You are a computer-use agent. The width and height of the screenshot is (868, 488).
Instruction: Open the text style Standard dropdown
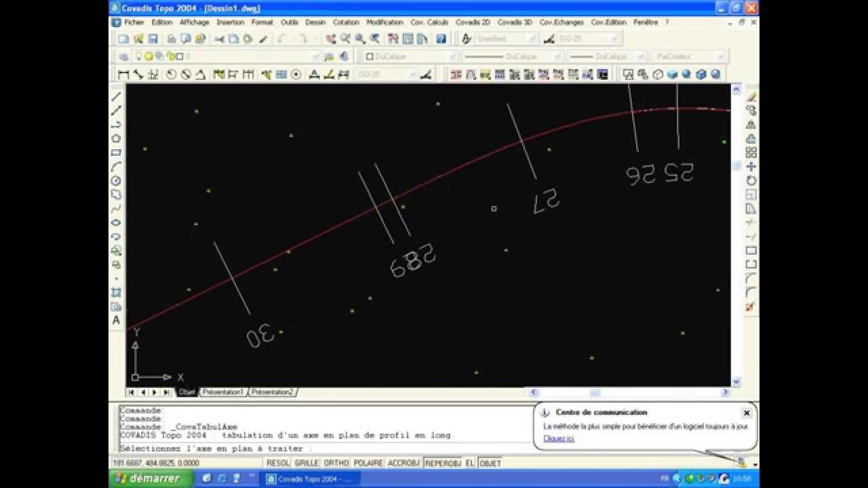pyautogui.click(x=533, y=39)
